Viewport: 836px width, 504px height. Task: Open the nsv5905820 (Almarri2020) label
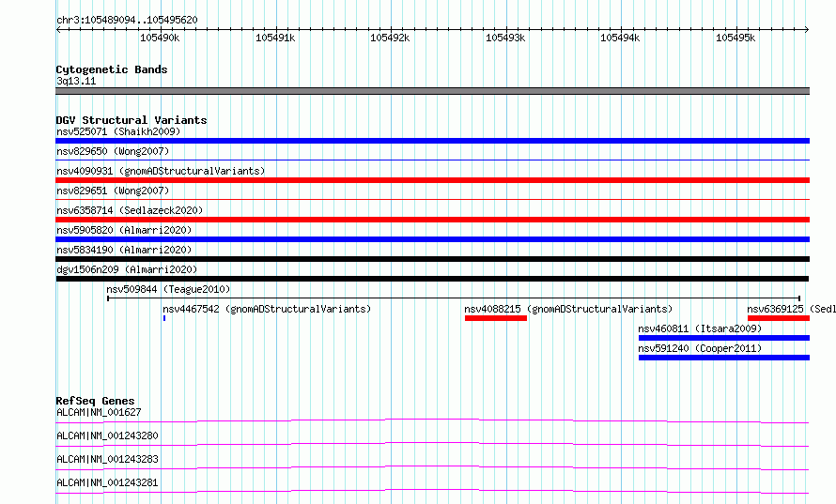[x=124, y=230]
